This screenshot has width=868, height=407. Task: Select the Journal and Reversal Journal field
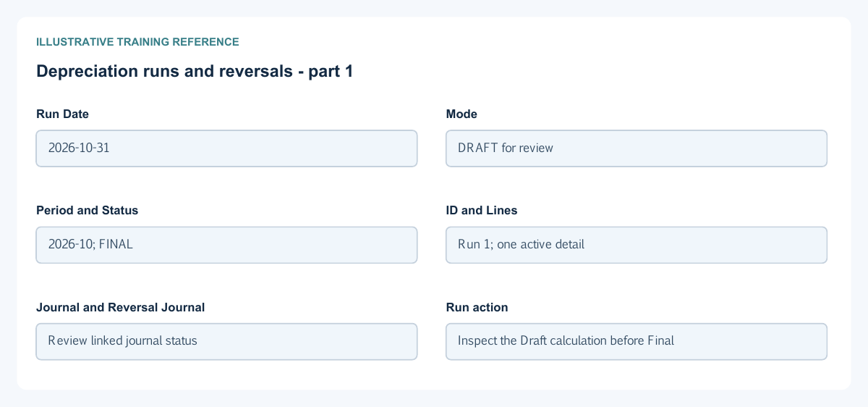(226, 341)
